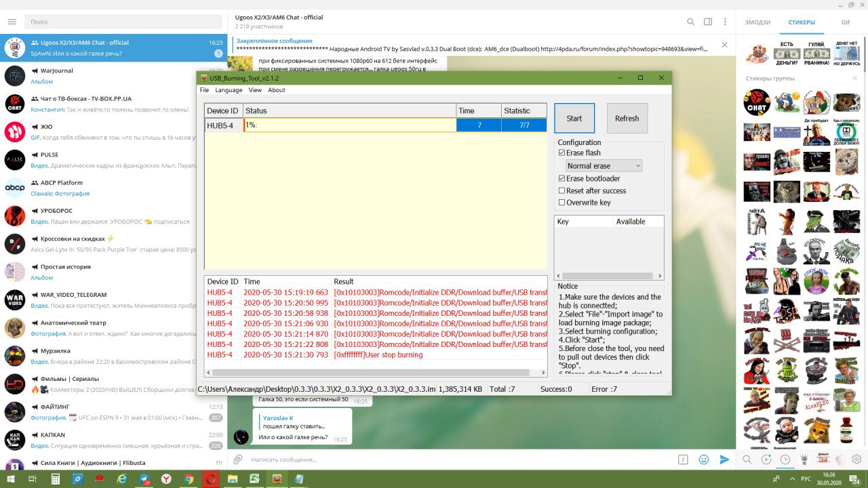Click the Device ID column header
This screenshot has height=488, width=868.
(x=223, y=110)
